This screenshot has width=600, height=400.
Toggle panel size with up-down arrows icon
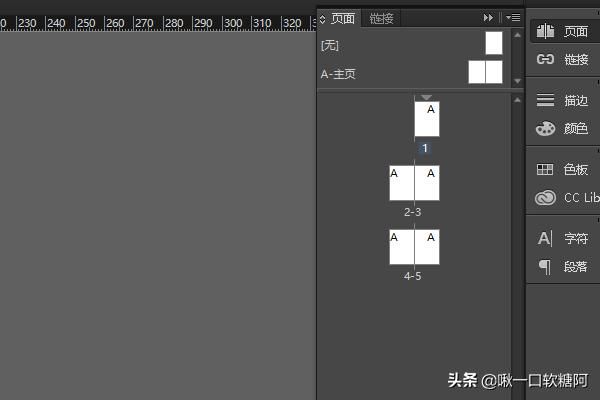pos(322,19)
